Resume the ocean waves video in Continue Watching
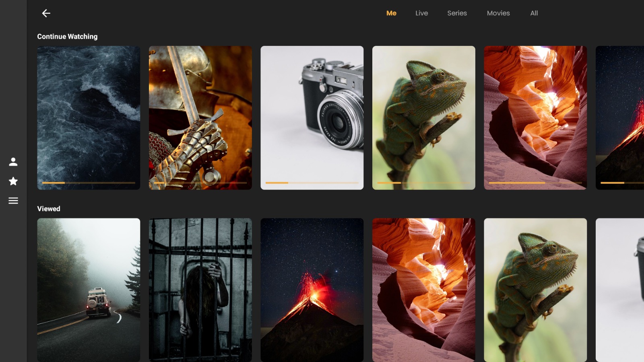644x362 pixels. pyautogui.click(x=89, y=117)
